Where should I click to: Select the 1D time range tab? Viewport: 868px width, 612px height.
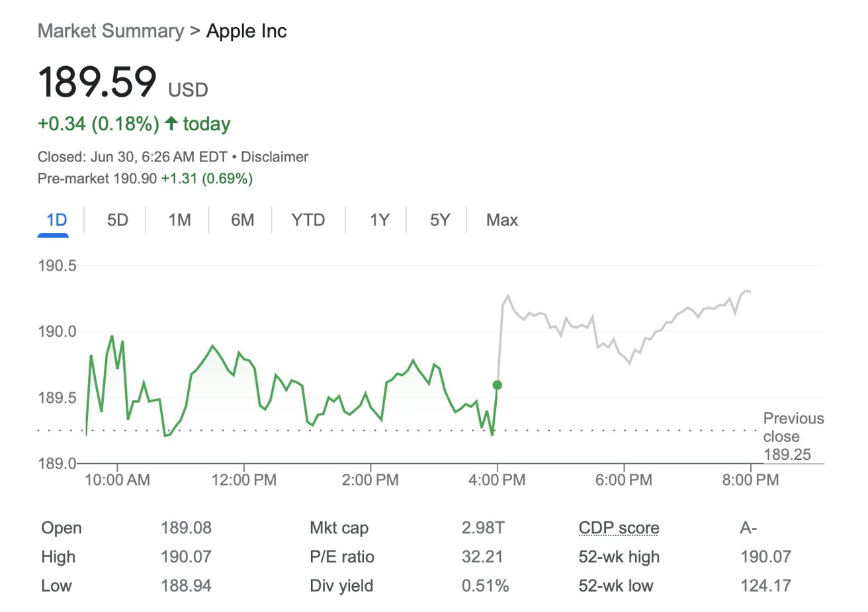pos(56,220)
